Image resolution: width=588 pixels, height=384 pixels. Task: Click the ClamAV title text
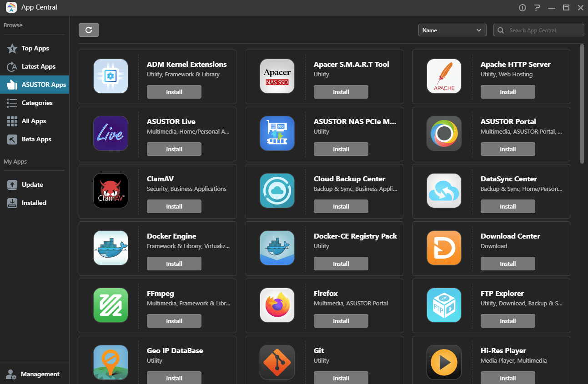(160, 179)
